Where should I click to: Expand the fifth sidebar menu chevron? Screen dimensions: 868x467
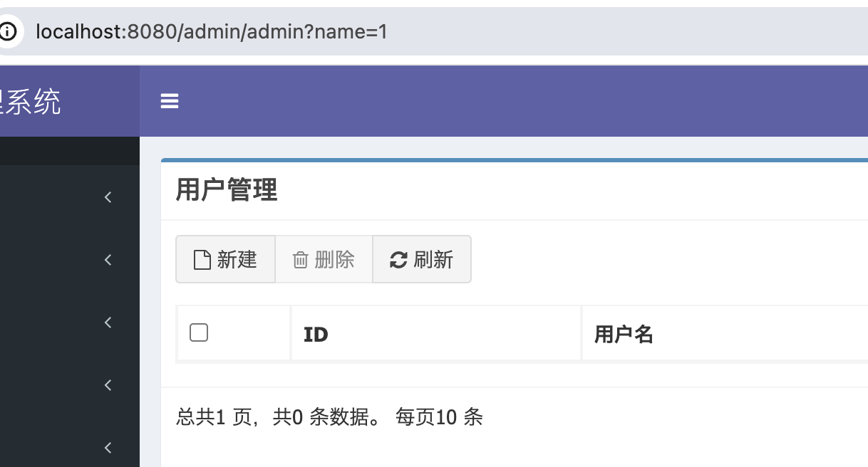pos(108,448)
